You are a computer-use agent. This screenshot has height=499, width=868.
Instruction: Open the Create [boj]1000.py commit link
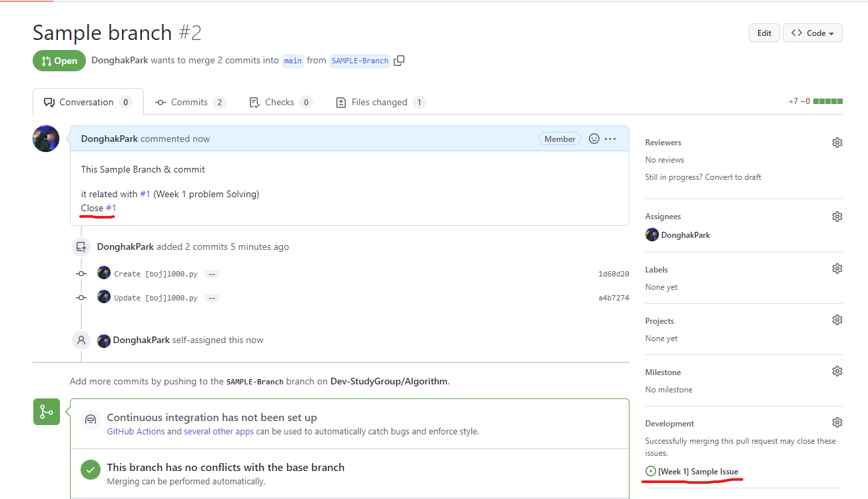point(156,274)
